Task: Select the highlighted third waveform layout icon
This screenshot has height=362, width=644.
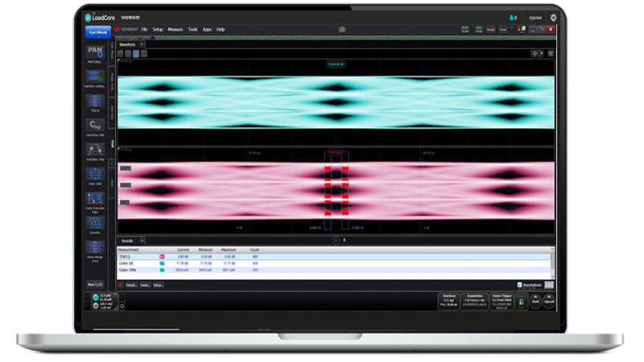Action: click(x=136, y=54)
